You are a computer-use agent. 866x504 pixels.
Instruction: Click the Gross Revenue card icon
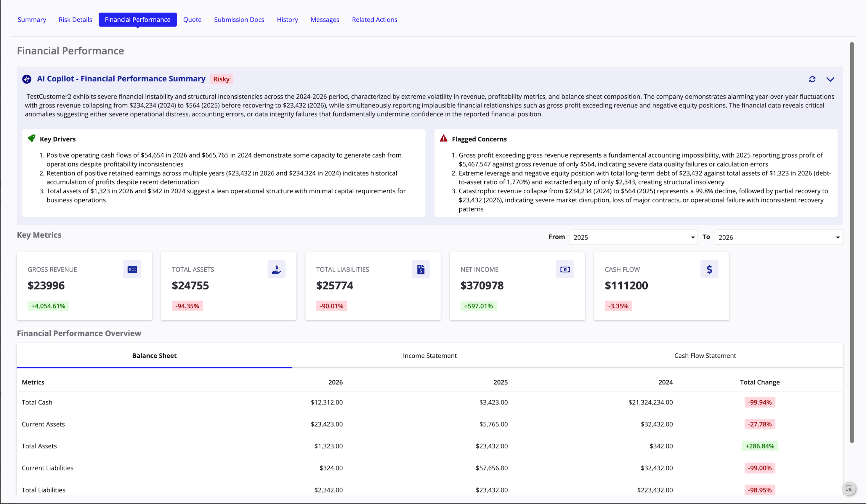(132, 269)
